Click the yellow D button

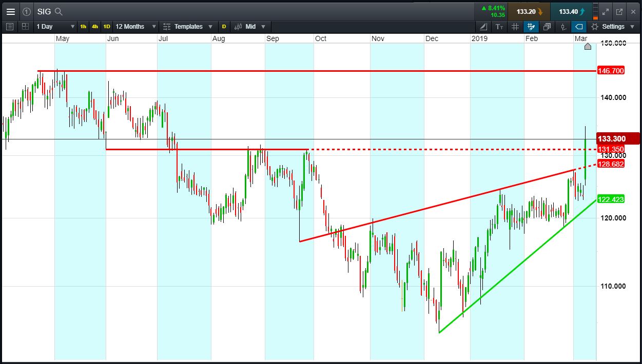[x=224, y=27]
